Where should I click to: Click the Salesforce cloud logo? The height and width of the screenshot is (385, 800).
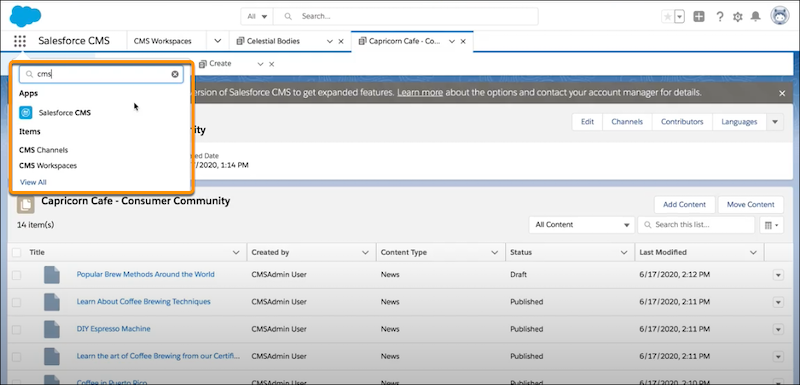click(25, 16)
